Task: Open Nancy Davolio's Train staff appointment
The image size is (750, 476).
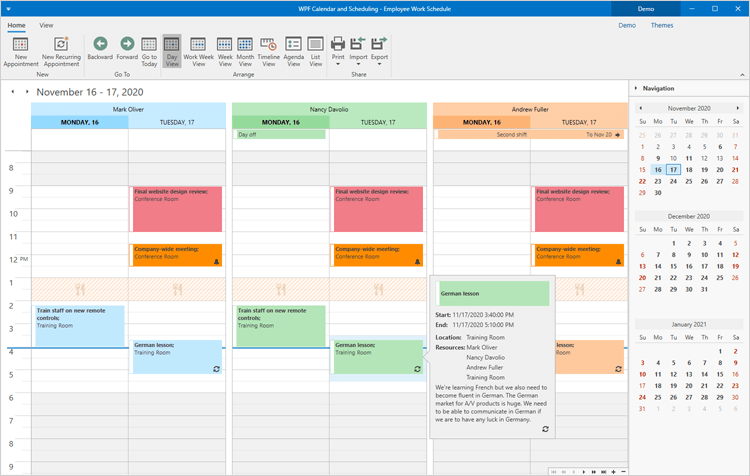Action: pyautogui.click(x=280, y=326)
